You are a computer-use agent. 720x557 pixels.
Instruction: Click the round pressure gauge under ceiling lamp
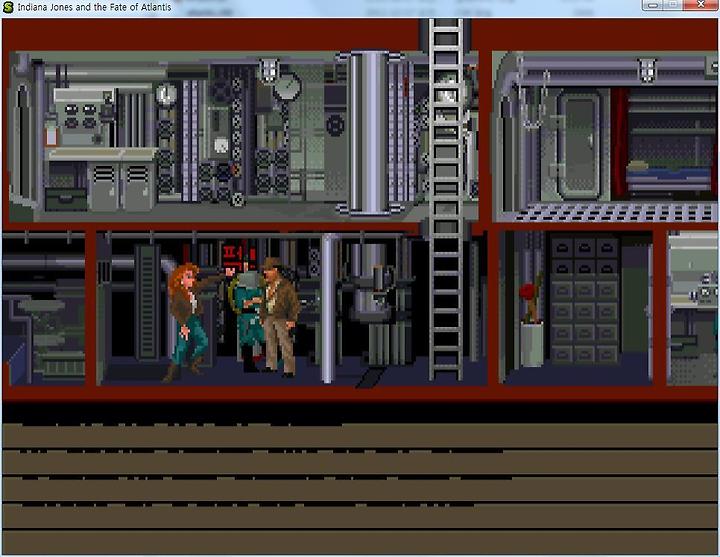pos(288,86)
